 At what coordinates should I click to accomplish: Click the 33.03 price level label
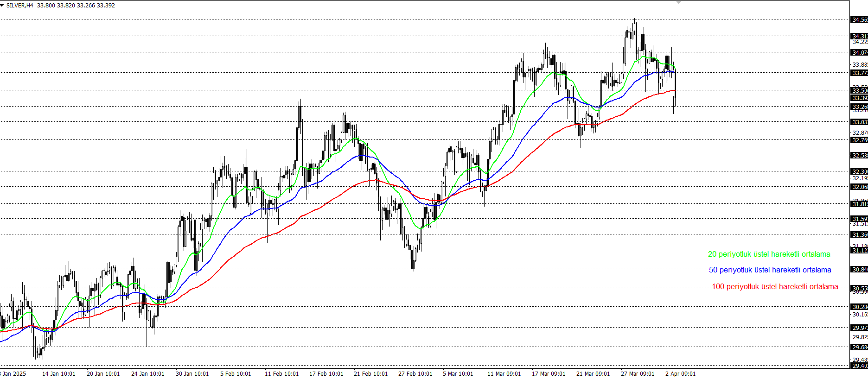point(859,122)
